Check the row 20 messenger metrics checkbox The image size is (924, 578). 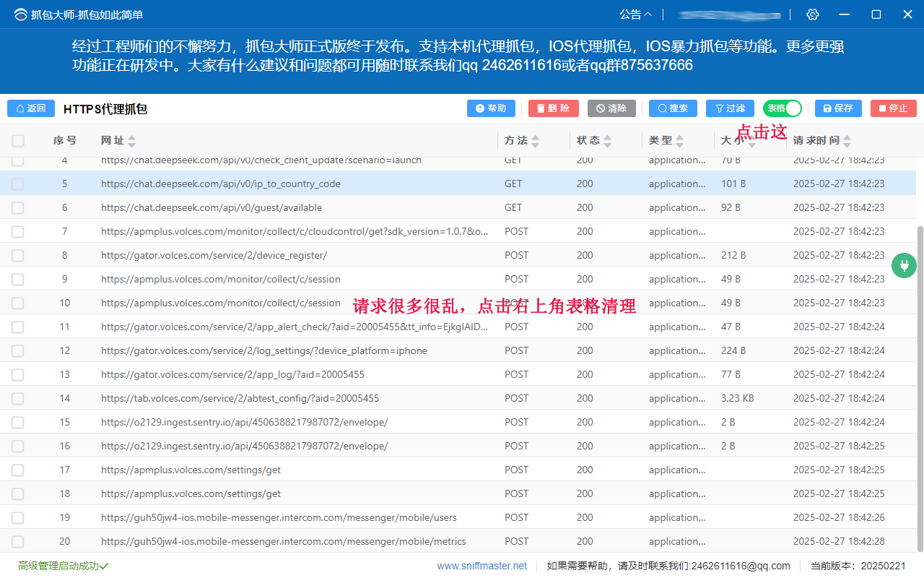(x=18, y=541)
